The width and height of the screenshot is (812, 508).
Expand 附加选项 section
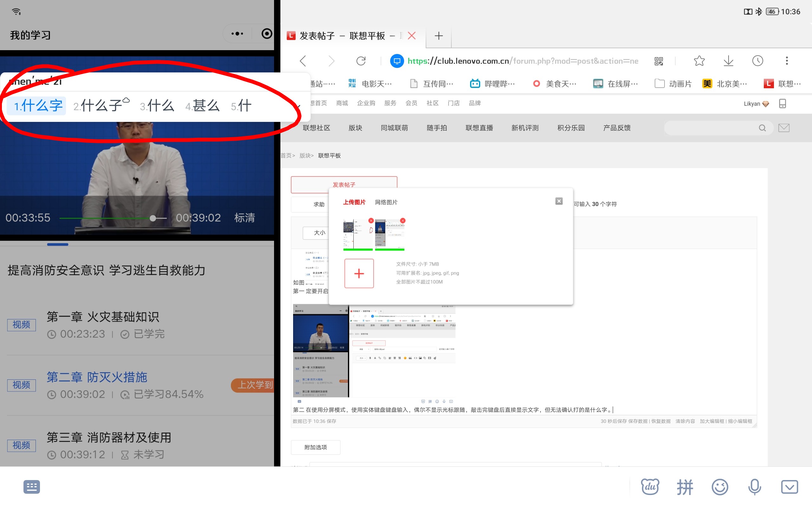[x=315, y=447]
